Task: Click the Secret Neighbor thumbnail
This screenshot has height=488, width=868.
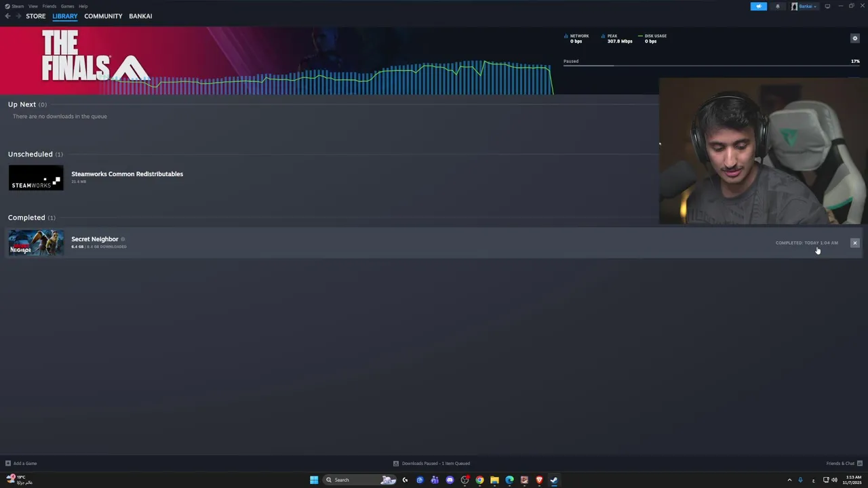Action: tap(36, 243)
